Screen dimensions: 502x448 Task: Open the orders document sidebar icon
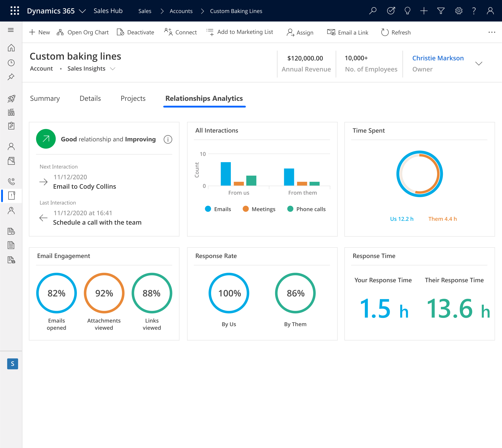pyautogui.click(x=11, y=245)
